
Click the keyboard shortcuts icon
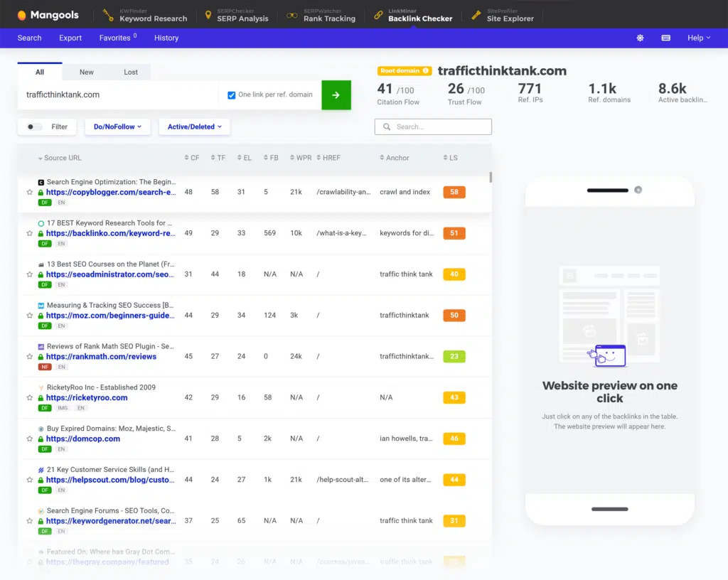point(666,38)
